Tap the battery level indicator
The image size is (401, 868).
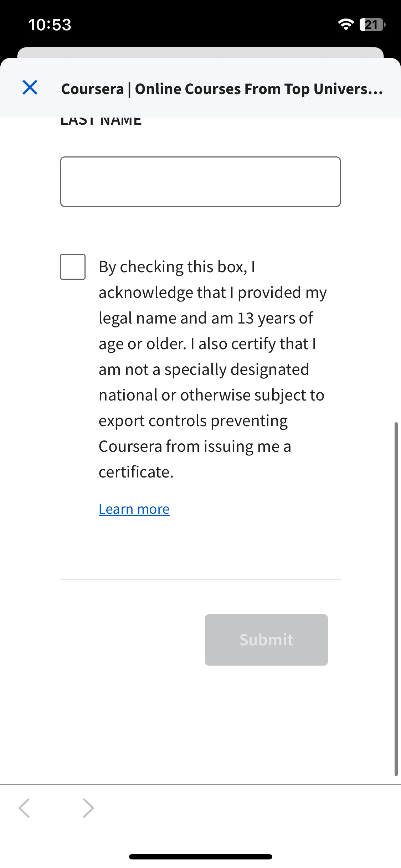372,25
